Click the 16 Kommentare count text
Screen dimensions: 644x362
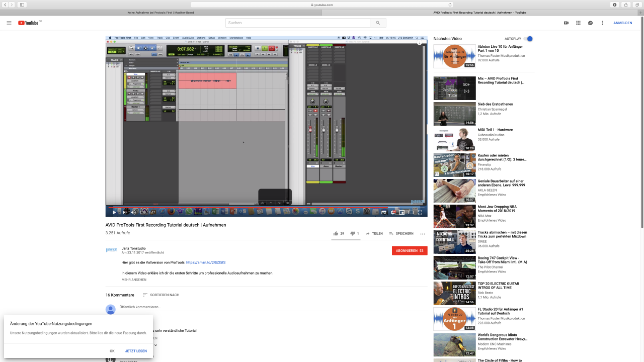pyautogui.click(x=120, y=295)
